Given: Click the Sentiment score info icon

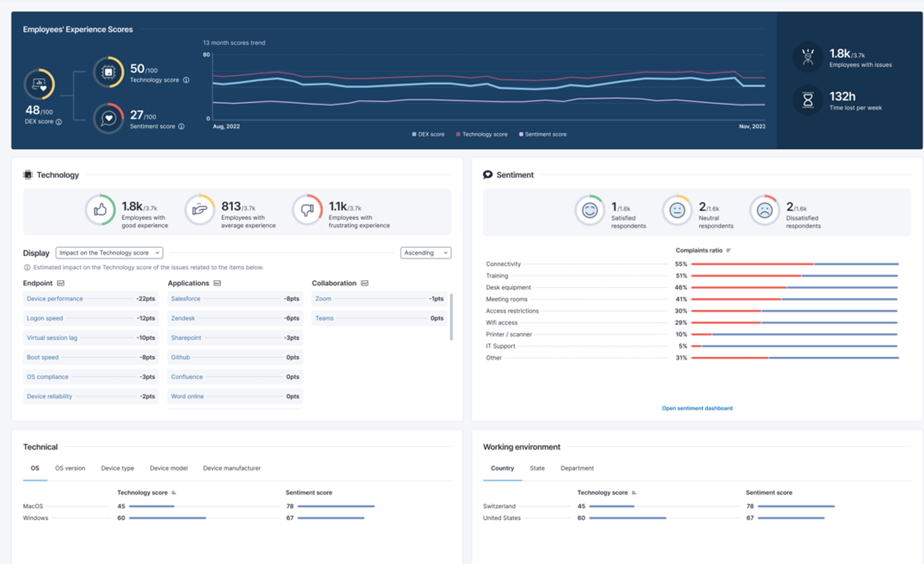Looking at the screenshot, I should 181,126.
